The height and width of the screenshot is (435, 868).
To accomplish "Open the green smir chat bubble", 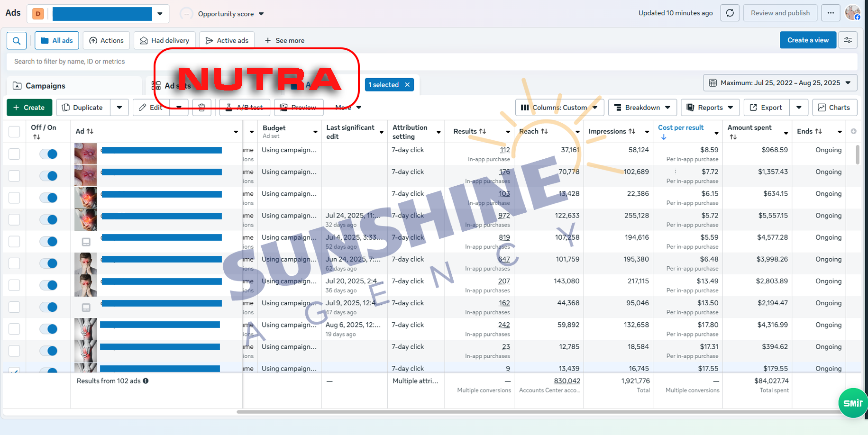I will pyautogui.click(x=853, y=403).
